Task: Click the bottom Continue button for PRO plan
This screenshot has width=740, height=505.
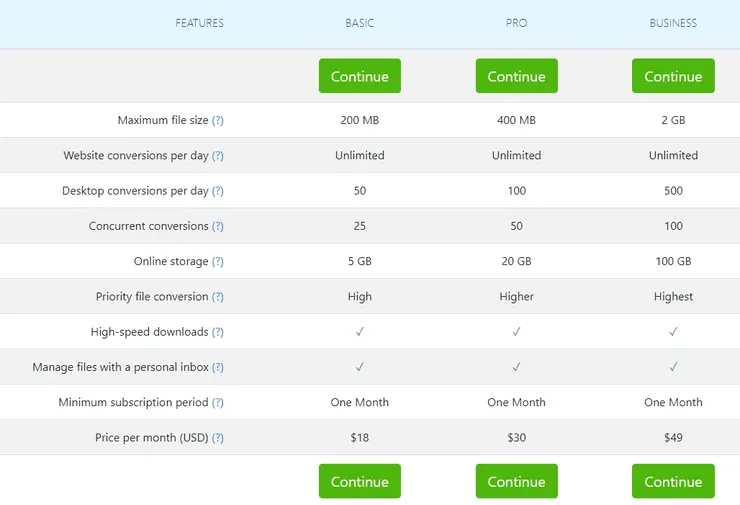Action: point(516,481)
